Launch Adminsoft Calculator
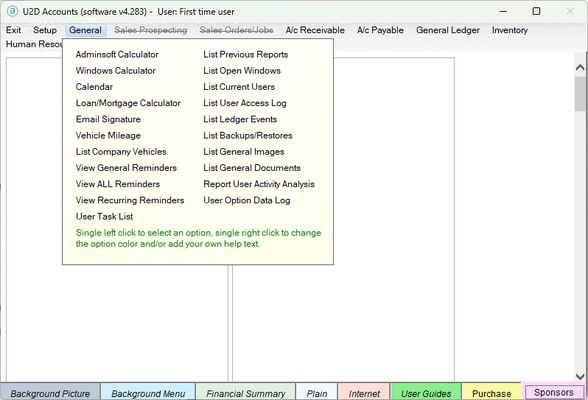Viewport: 588px width, 400px height. 117,54
